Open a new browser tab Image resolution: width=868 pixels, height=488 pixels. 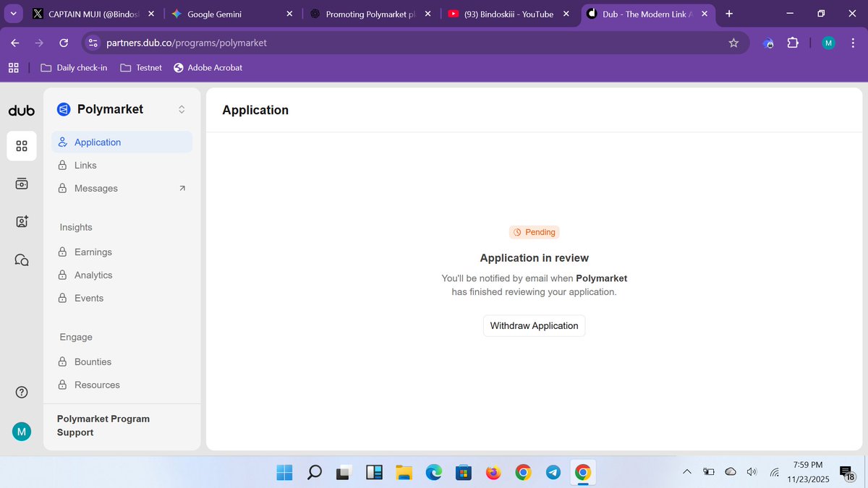[x=728, y=14]
